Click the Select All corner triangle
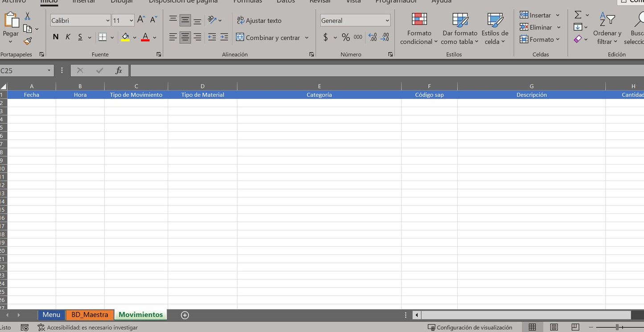Screen dimensions: 644x332 point(4,86)
